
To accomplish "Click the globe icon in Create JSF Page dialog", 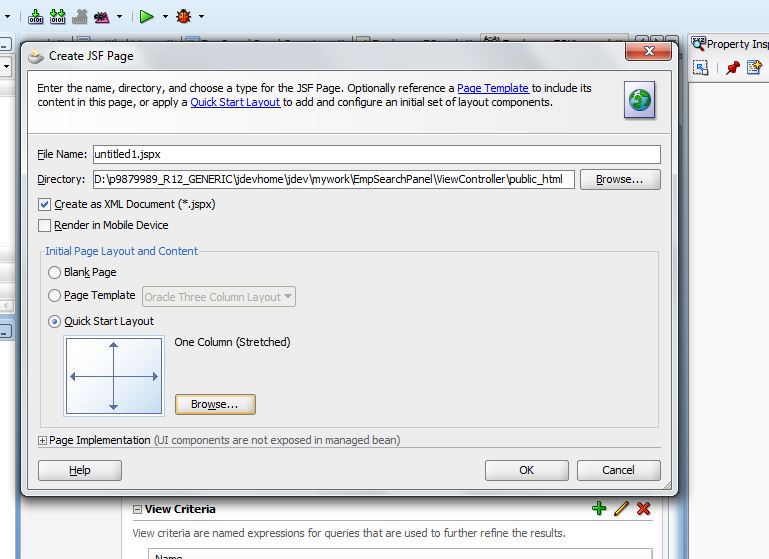I will [x=640, y=100].
